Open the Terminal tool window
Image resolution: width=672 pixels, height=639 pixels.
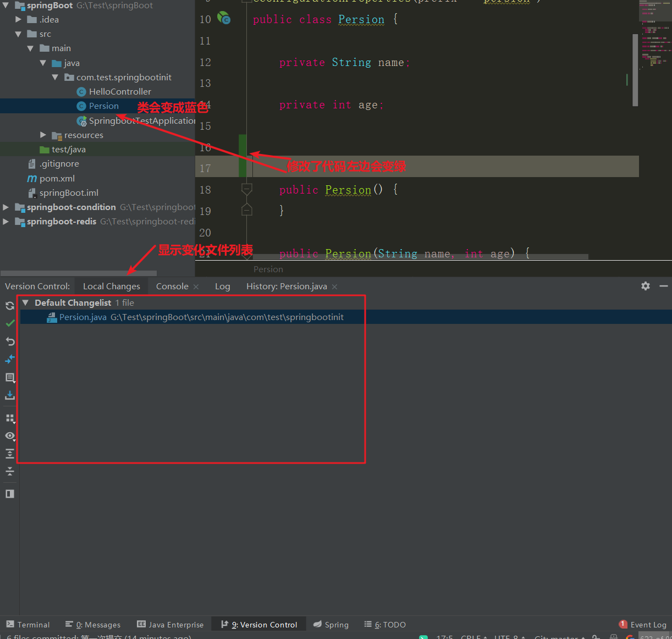click(27, 624)
